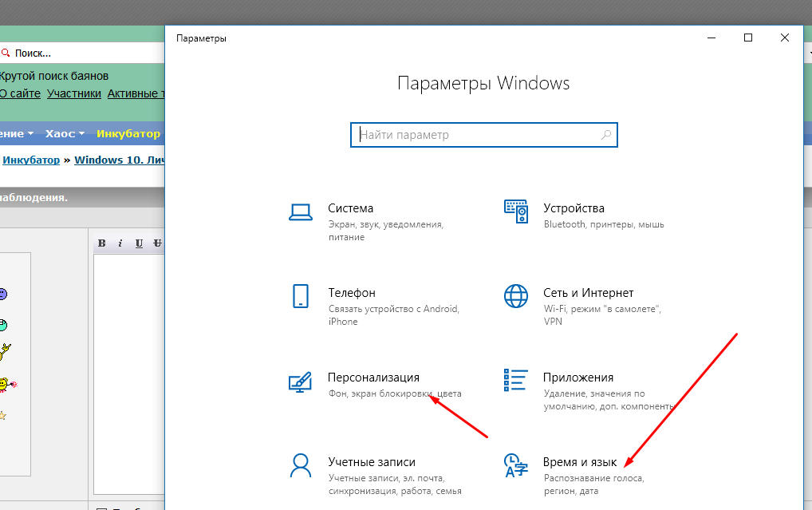Click the Сеть и Интернет globe icon
This screenshot has height=510, width=812.
click(516, 296)
